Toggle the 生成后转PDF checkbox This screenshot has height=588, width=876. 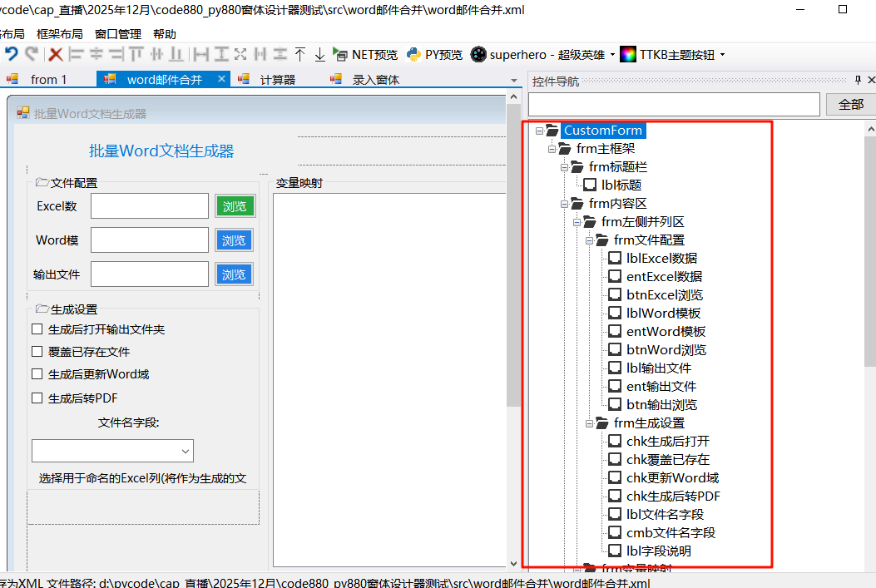click(37, 397)
